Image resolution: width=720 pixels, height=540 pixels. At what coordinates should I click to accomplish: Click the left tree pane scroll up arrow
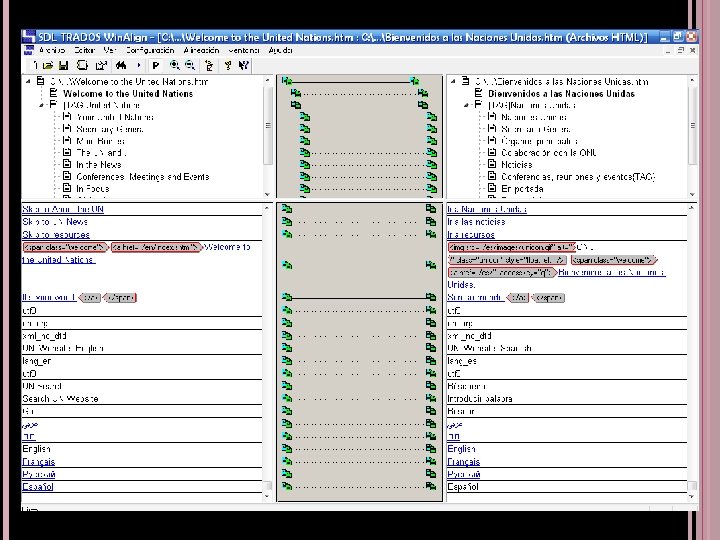pyautogui.click(x=268, y=80)
